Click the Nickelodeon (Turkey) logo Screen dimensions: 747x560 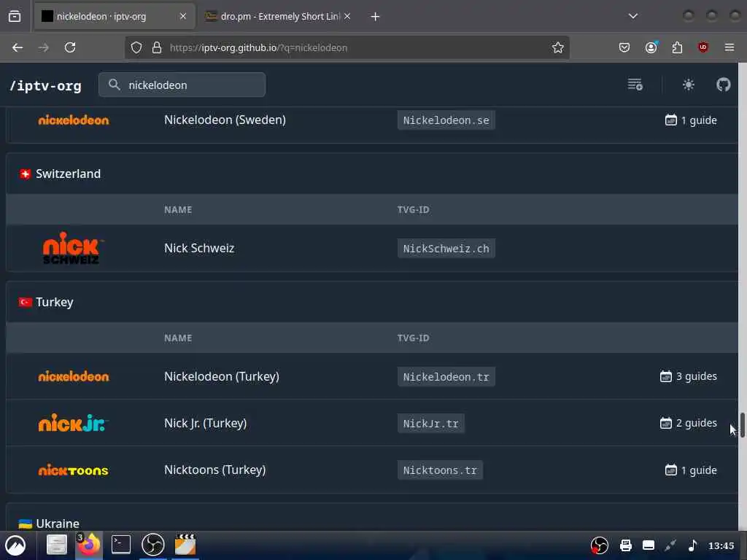(74, 377)
